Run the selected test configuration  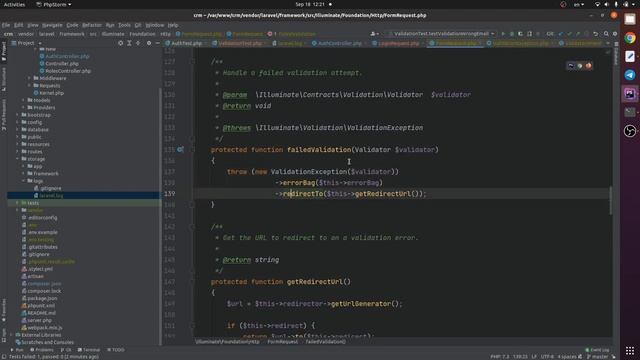coord(503,34)
